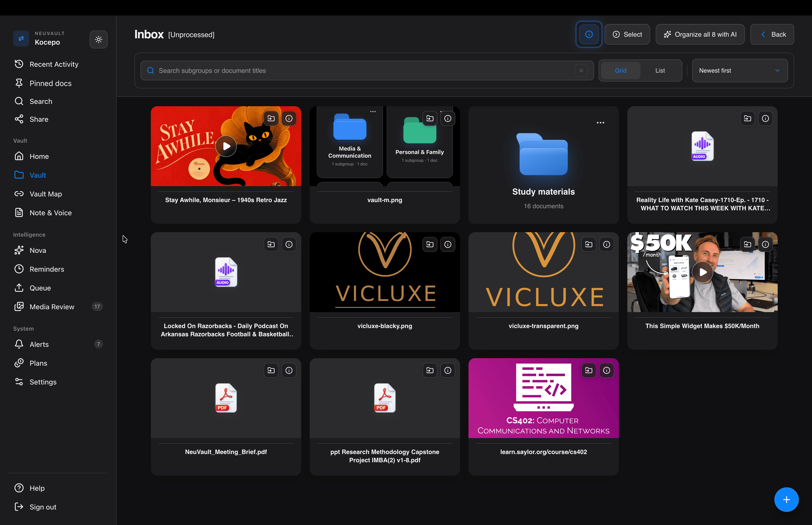Switch to Grid view
Screen dimensions: 812x525
pyautogui.click(x=621, y=71)
